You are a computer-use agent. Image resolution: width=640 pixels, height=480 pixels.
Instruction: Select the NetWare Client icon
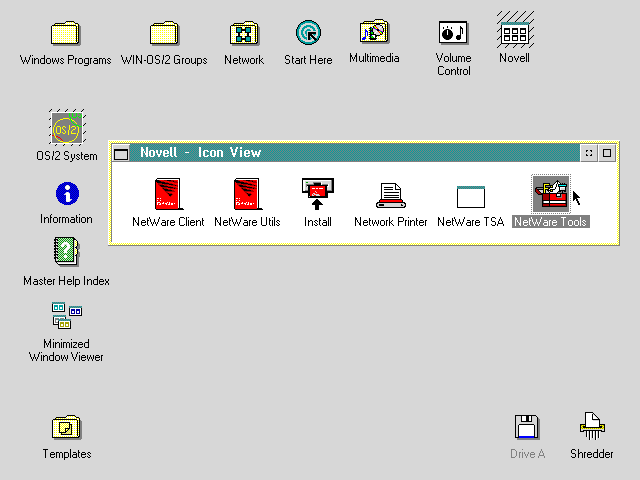pyautogui.click(x=168, y=194)
